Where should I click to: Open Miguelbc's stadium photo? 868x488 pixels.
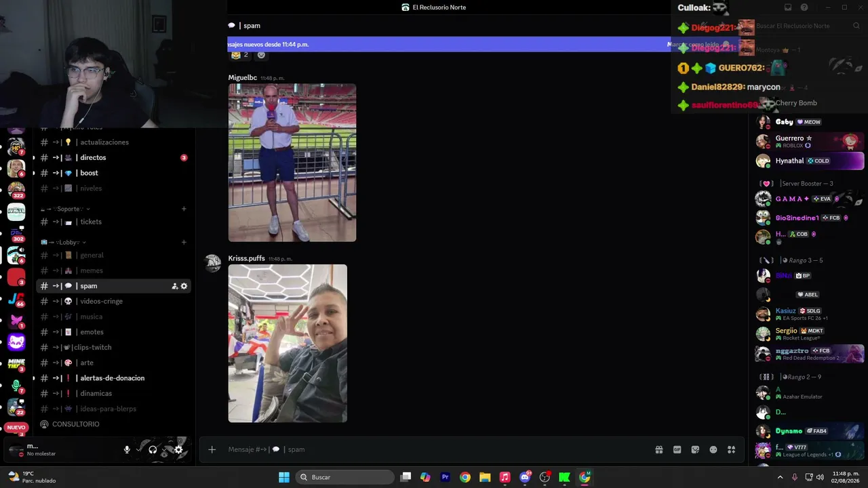[x=292, y=163]
